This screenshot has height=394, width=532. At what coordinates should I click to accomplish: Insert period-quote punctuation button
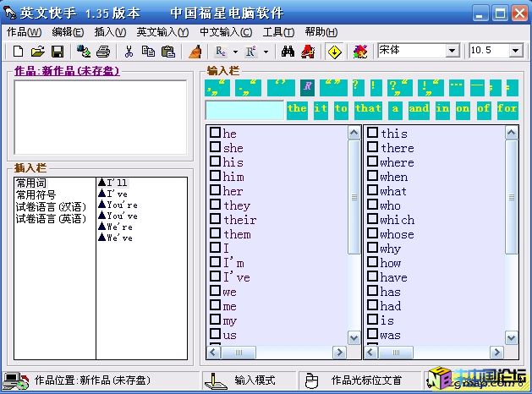tap(249, 88)
